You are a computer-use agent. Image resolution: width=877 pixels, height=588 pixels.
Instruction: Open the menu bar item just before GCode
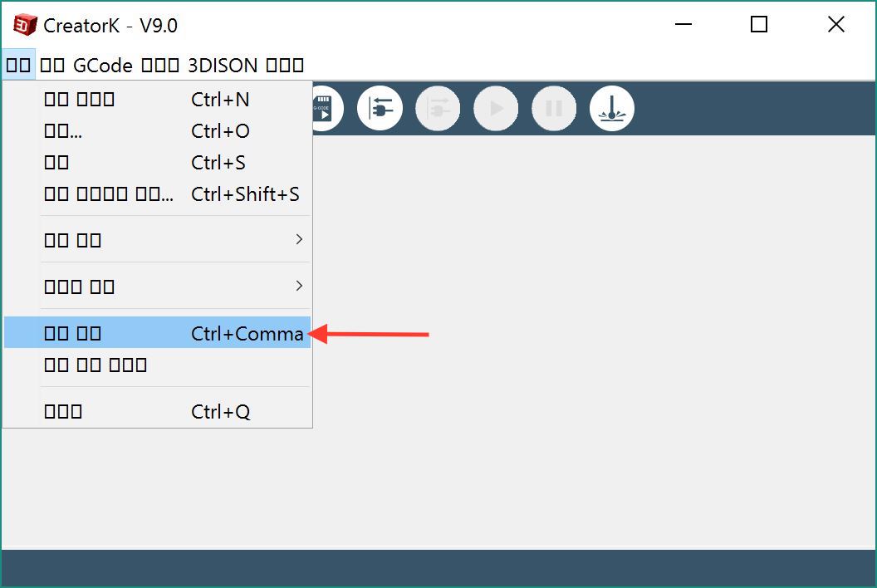(x=52, y=65)
